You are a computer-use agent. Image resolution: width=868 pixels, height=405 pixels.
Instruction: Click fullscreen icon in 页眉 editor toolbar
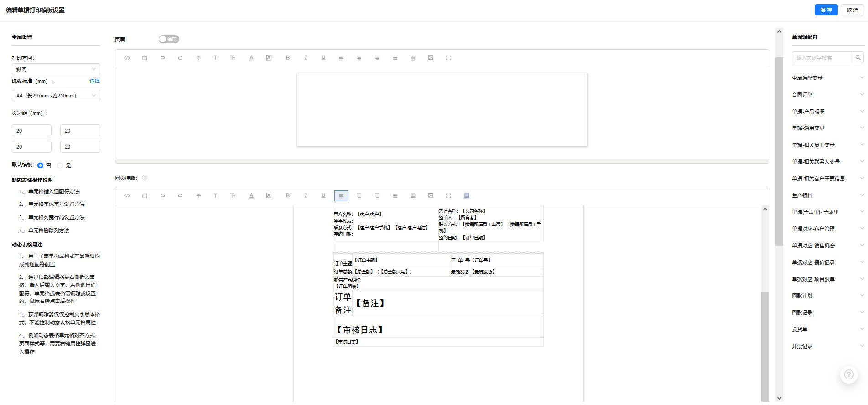[448, 58]
